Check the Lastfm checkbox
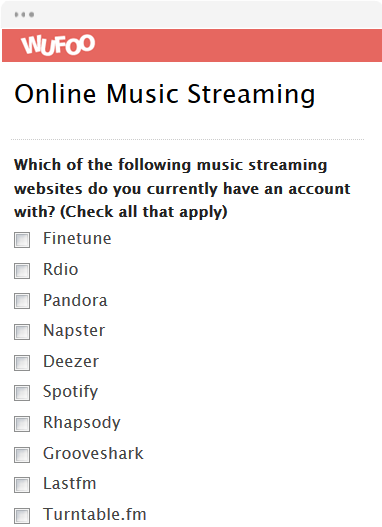382x527 pixels. pos(22,485)
